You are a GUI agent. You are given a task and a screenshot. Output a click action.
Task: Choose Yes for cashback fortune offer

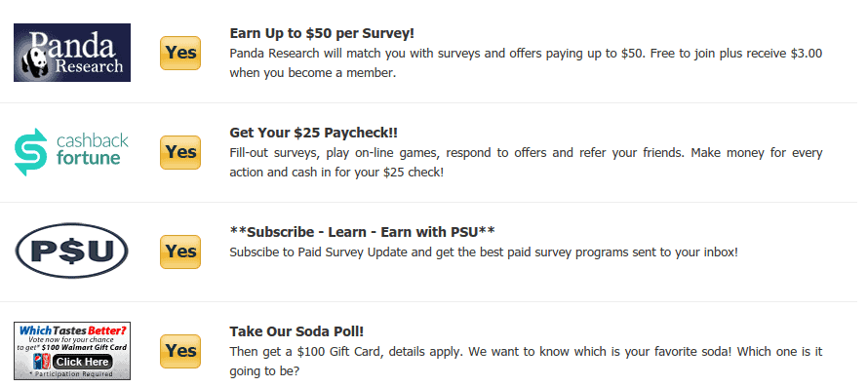180,152
